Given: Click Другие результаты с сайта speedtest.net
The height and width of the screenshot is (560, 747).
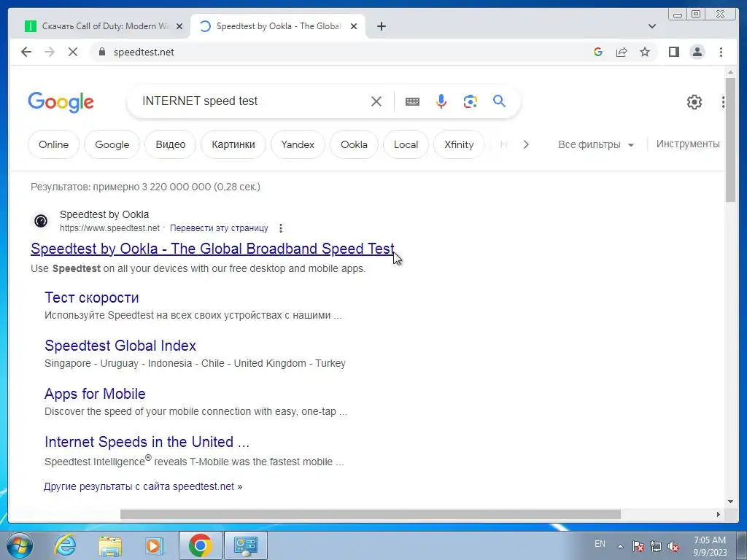Looking at the screenshot, I should click(x=143, y=486).
